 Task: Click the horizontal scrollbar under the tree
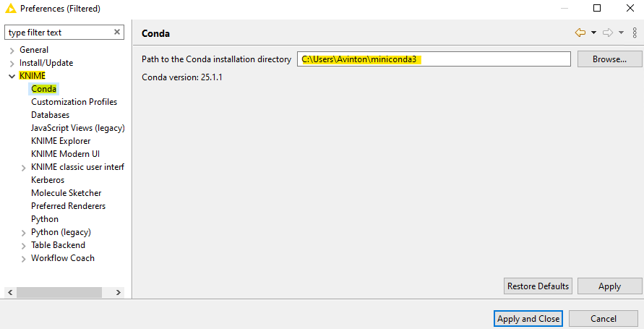click(x=64, y=292)
